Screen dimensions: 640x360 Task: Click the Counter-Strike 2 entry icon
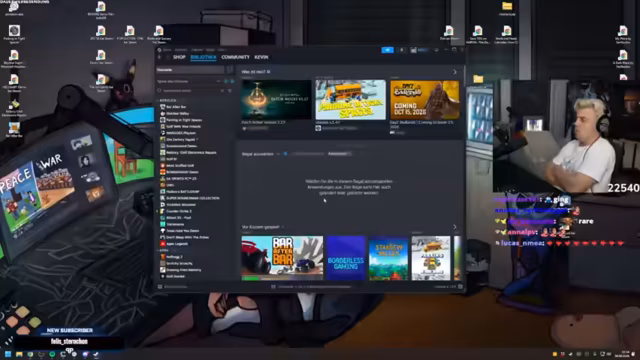[x=162, y=211]
